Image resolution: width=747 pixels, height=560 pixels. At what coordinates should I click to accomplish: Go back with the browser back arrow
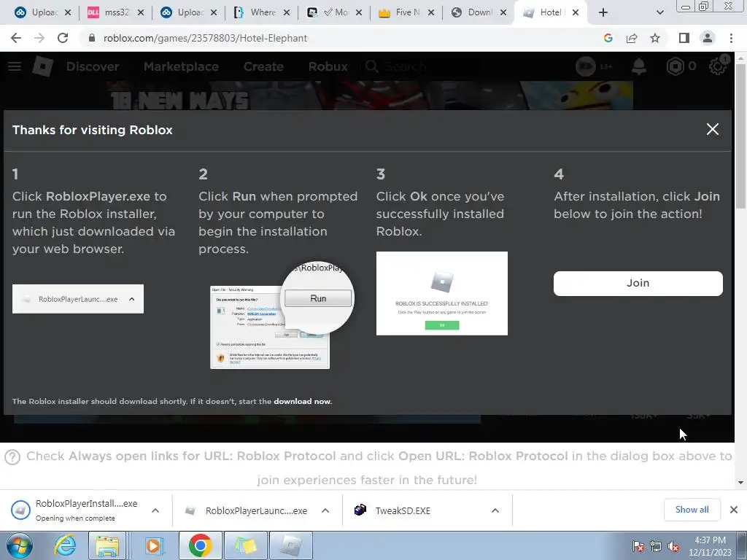tap(16, 38)
